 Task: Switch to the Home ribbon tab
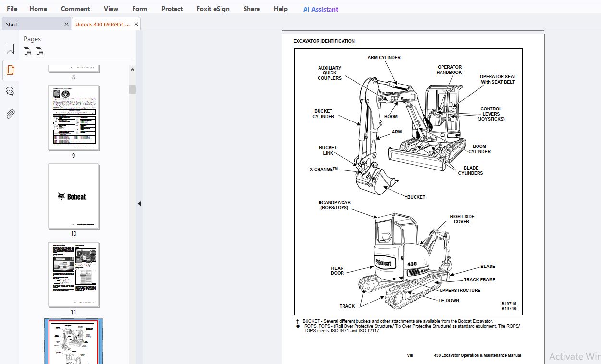38,9
